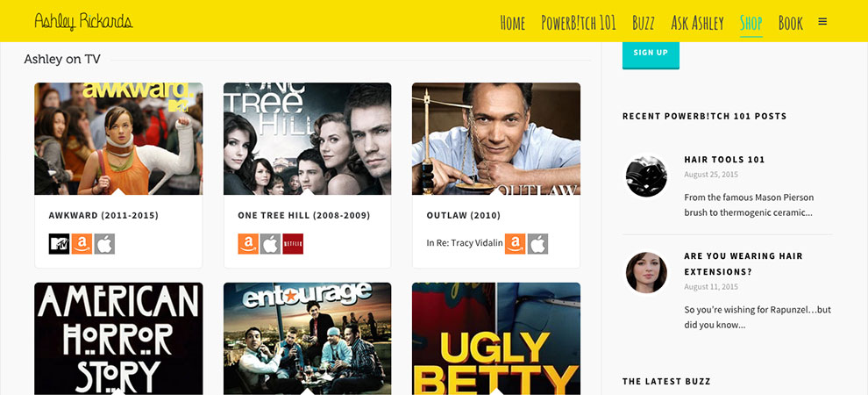Click the Amazon icon under Outlaw
Screen dimensions: 868x395
click(515, 244)
